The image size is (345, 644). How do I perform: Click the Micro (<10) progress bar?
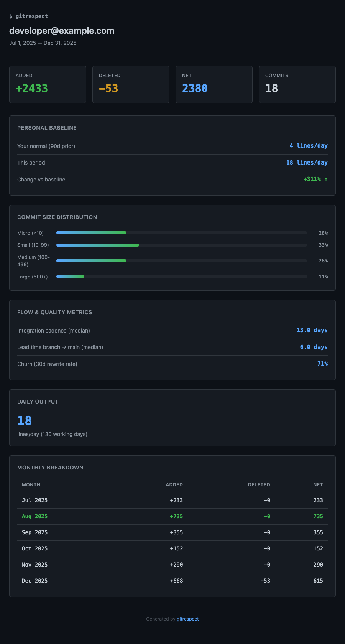pos(182,233)
